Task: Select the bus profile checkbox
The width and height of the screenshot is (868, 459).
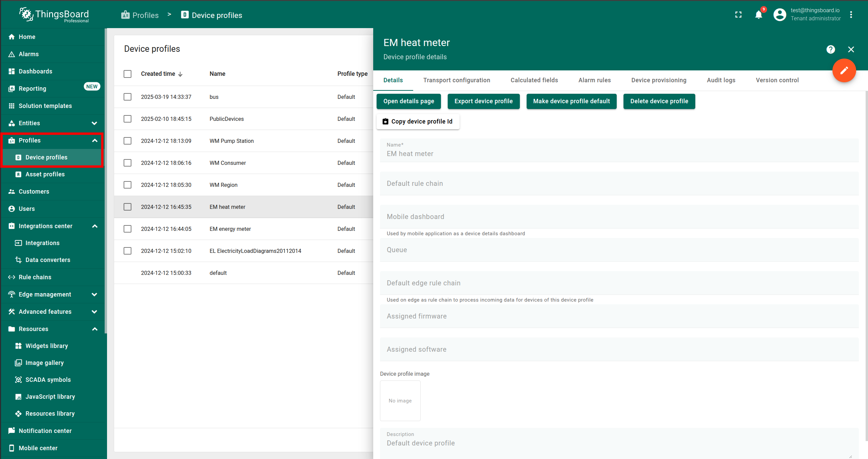Action: pos(127,97)
